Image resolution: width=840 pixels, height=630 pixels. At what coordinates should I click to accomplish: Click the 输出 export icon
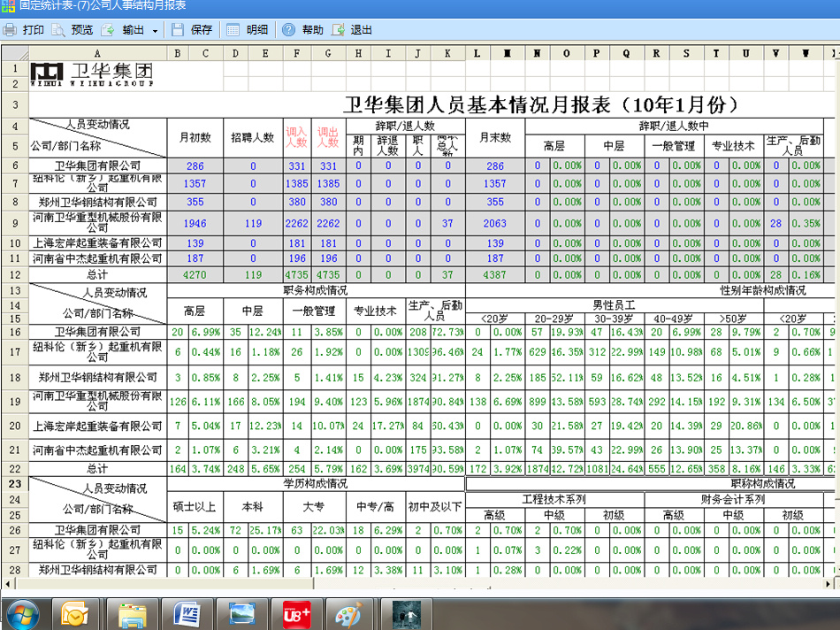pyautogui.click(x=108, y=29)
